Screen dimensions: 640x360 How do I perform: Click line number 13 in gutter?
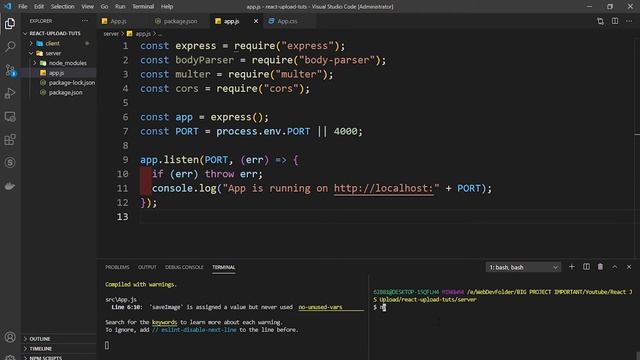[122, 217]
